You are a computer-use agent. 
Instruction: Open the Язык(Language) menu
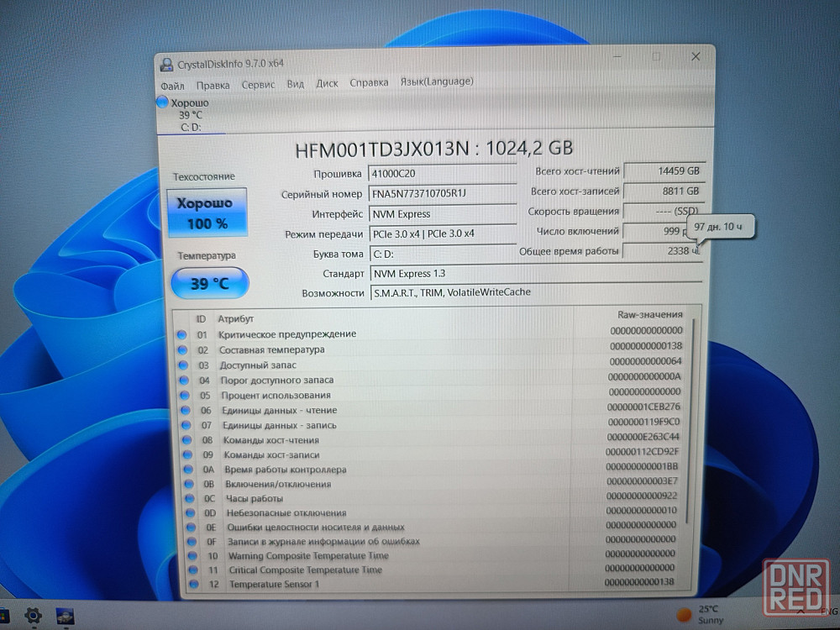[x=436, y=81]
